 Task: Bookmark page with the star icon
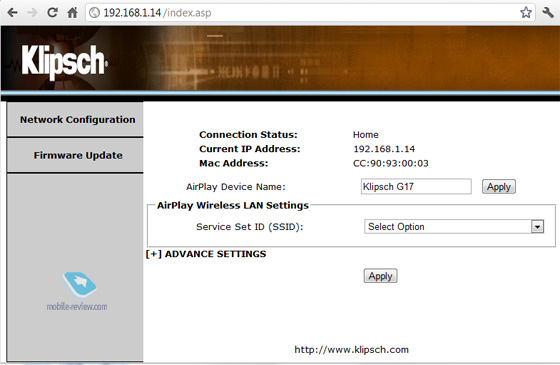[x=526, y=12]
